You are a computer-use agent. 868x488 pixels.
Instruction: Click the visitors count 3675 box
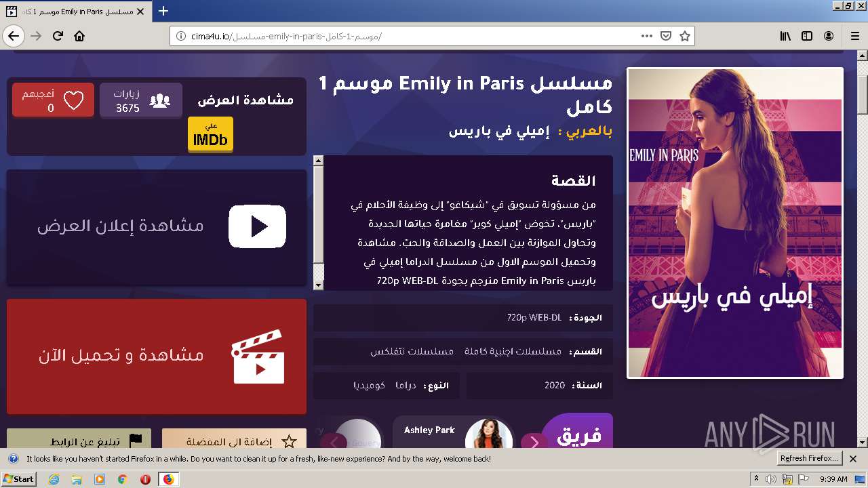(141, 100)
